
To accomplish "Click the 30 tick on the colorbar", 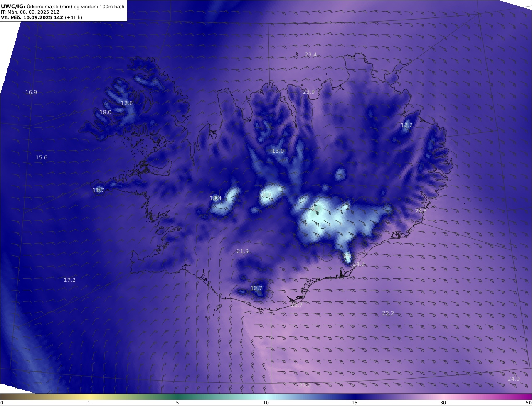I will coord(443,403).
